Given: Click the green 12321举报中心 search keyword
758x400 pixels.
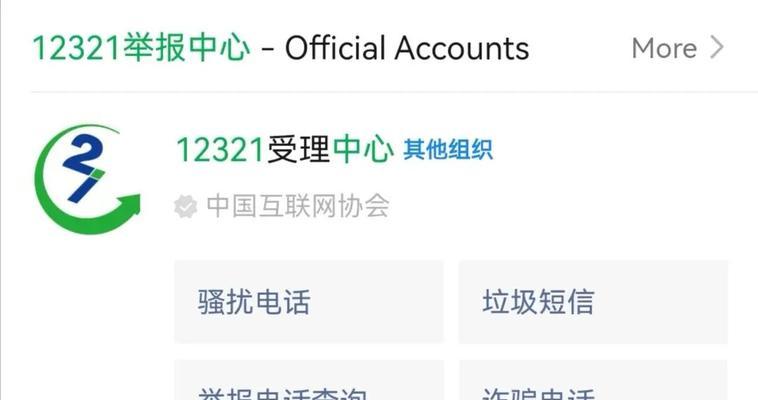Looking at the screenshot, I should tap(141, 48).
